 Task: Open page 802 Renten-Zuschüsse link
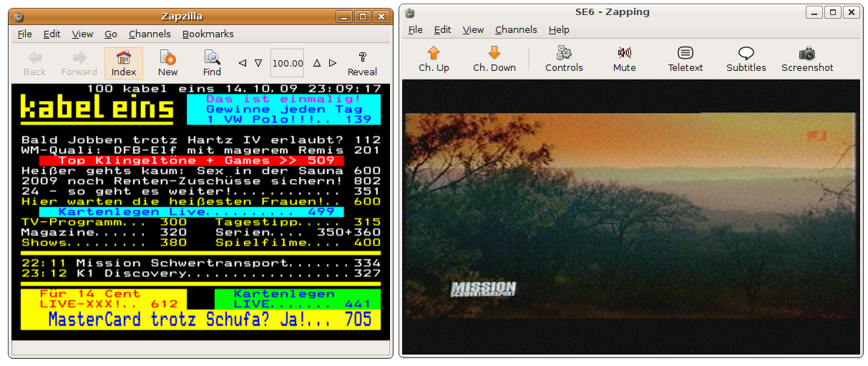368,181
